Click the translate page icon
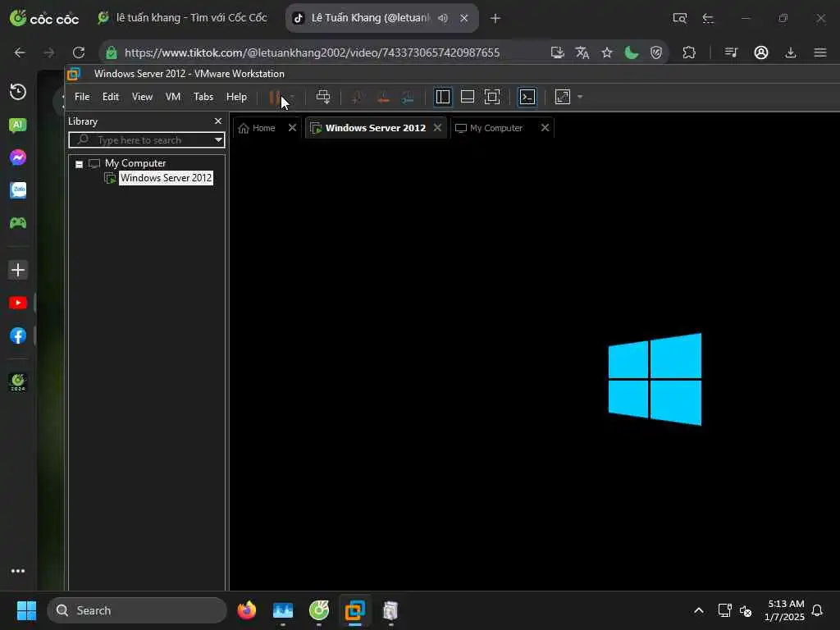This screenshot has height=630, width=840. (582, 52)
